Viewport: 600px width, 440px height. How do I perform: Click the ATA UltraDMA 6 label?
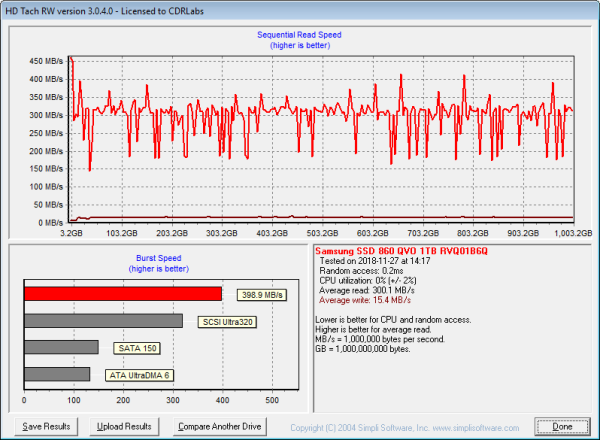click(141, 375)
